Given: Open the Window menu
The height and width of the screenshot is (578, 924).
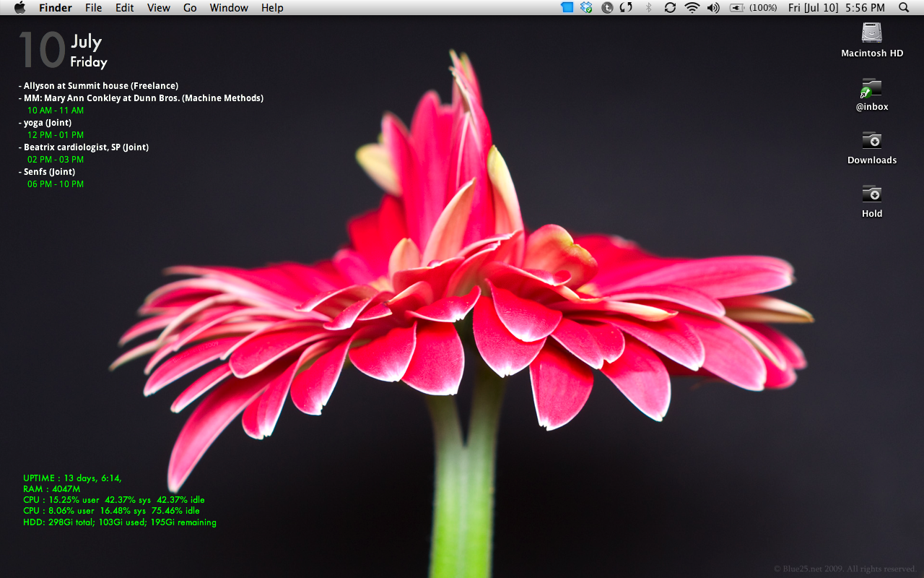Looking at the screenshot, I should [x=229, y=8].
